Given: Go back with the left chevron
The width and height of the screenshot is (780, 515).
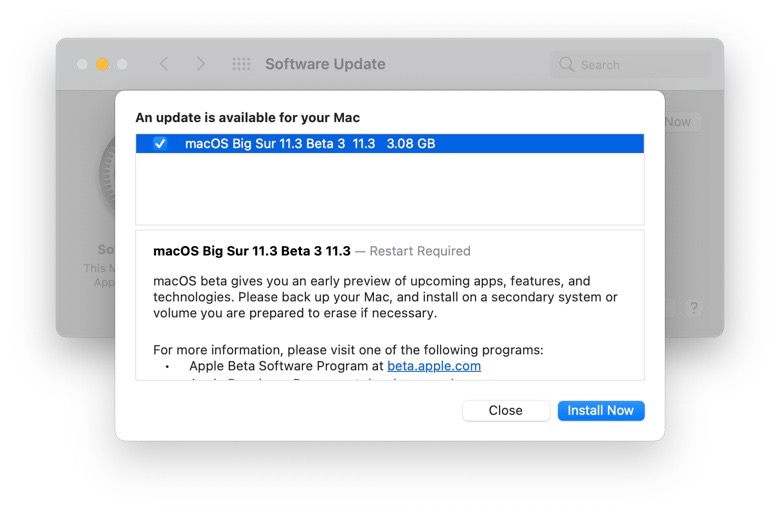Looking at the screenshot, I should 164,64.
